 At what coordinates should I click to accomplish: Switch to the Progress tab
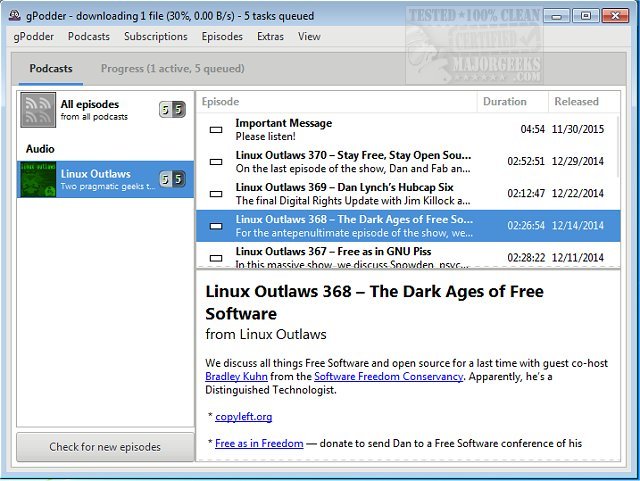point(173,69)
